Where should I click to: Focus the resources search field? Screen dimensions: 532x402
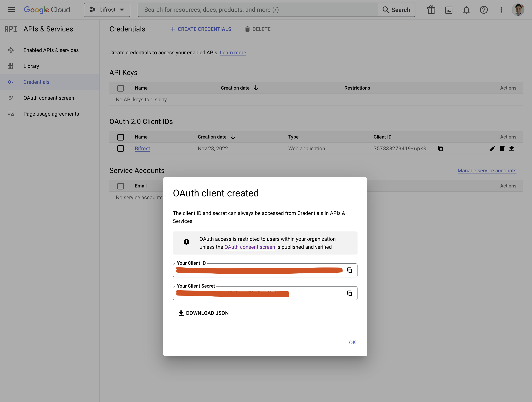[x=257, y=10]
